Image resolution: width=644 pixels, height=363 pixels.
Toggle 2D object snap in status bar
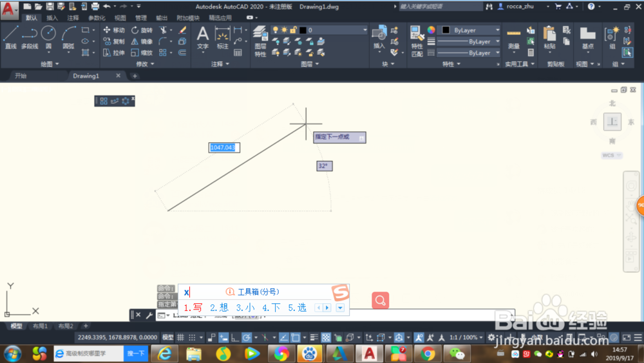tap(296, 337)
